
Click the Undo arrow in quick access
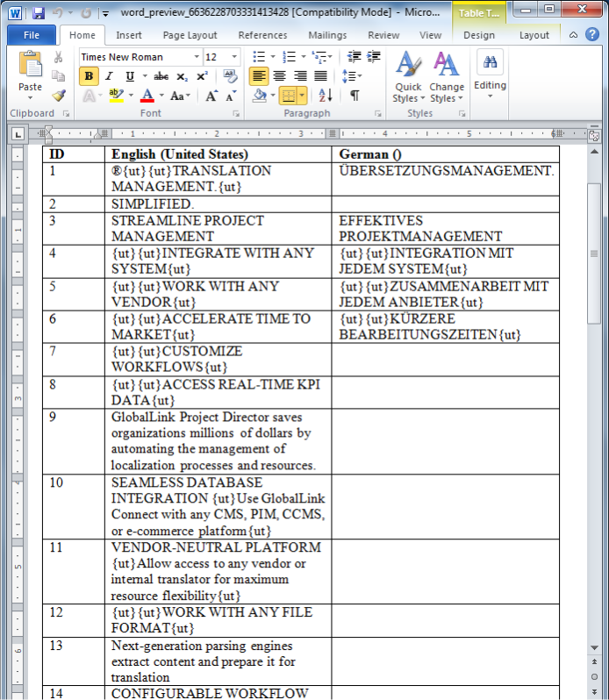click(x=58, y=13)
